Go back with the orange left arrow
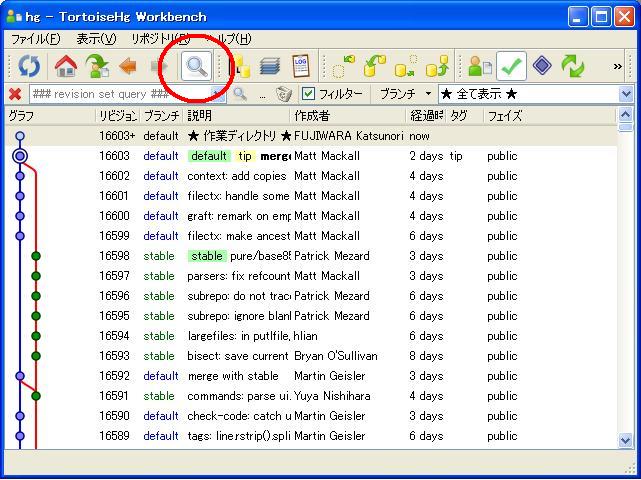 128,66
